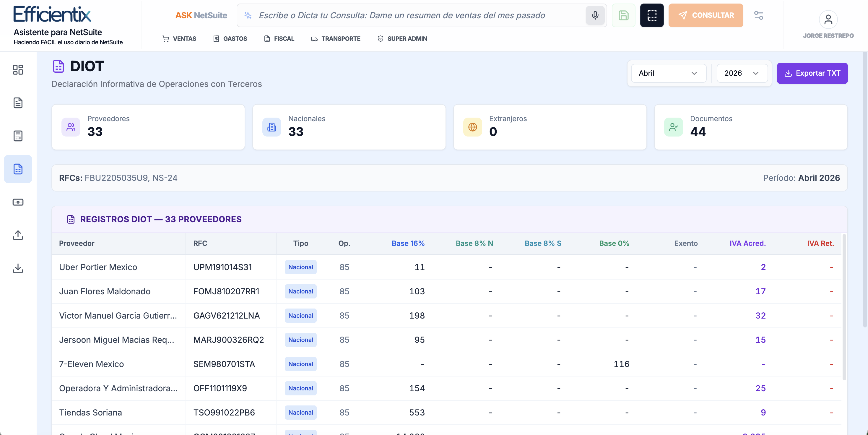Screen dimensions: 868x435
Task: Click the Proveedor column header
Action: click(x=77, y=243)
